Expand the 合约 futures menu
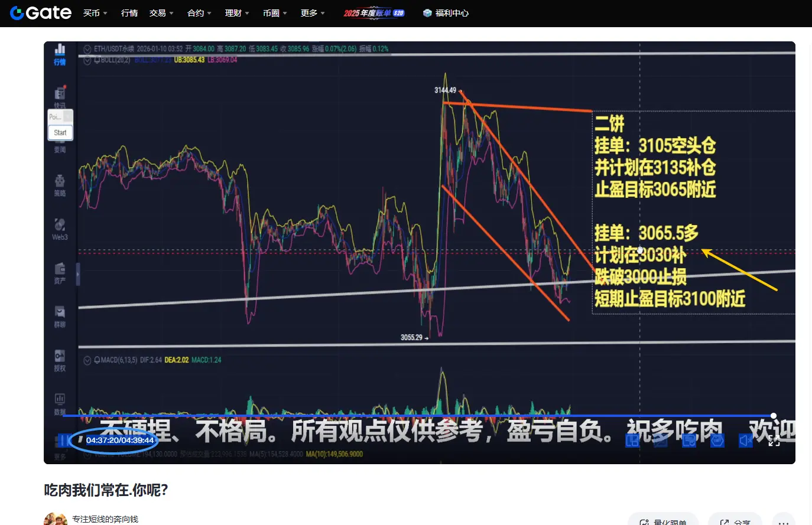This screenshot has width=812, height=525. 199,13
